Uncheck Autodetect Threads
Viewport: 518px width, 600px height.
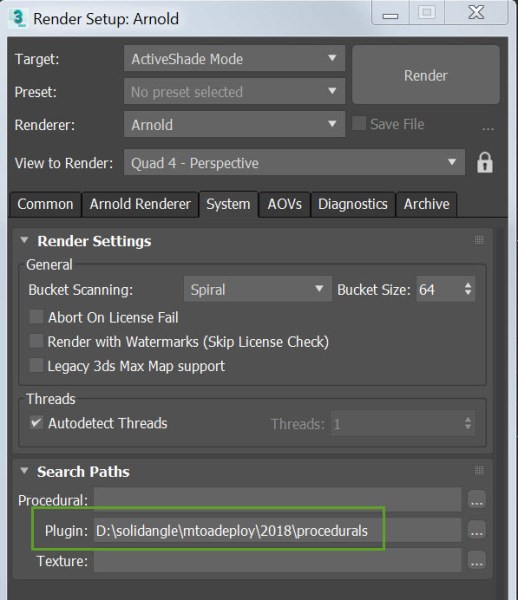[36, 423]
